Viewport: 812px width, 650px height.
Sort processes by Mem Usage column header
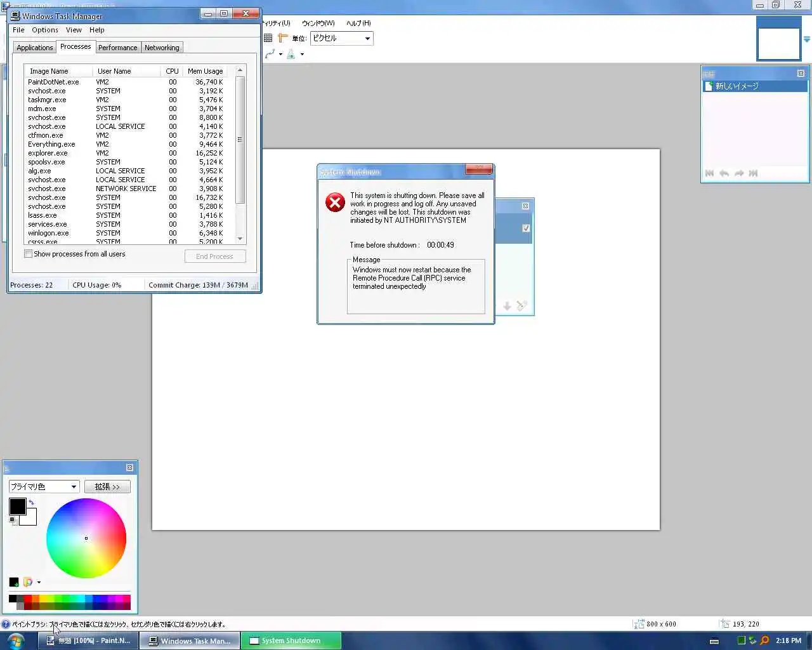pyautogui.click(x=206, y=71)
